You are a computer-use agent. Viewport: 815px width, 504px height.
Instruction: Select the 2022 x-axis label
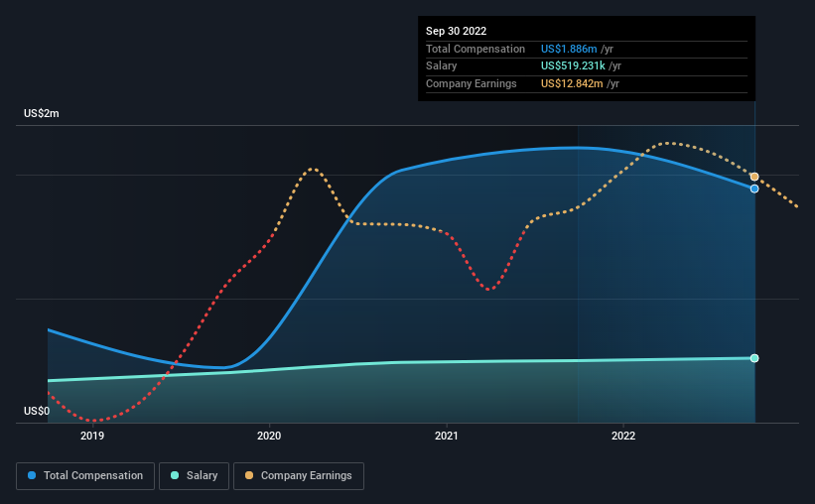coord(623,436)
